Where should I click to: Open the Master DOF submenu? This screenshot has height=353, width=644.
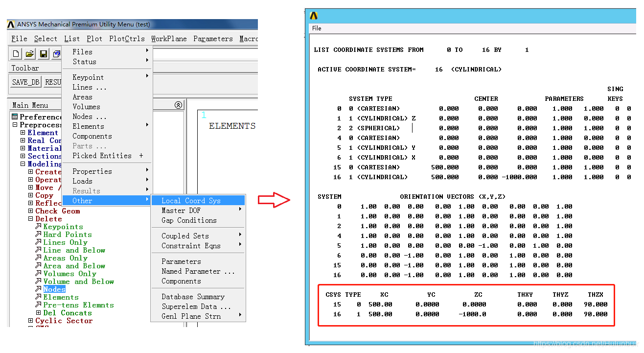coord(198,211)
